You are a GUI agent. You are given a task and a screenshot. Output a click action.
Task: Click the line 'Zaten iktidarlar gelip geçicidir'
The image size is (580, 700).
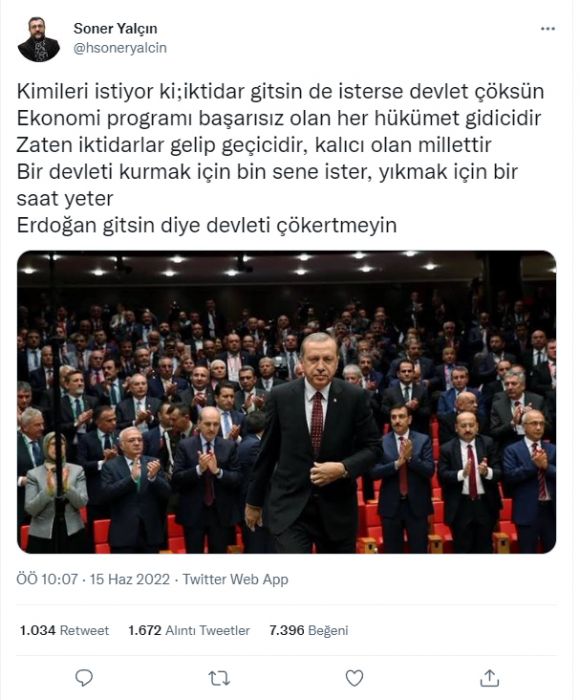tap(254, 145)
